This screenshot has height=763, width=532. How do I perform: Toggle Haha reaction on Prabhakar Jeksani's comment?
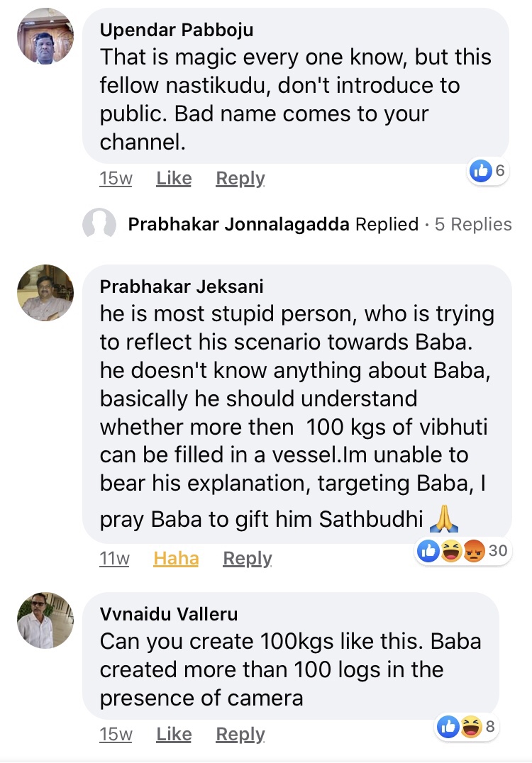coord(176,559)
